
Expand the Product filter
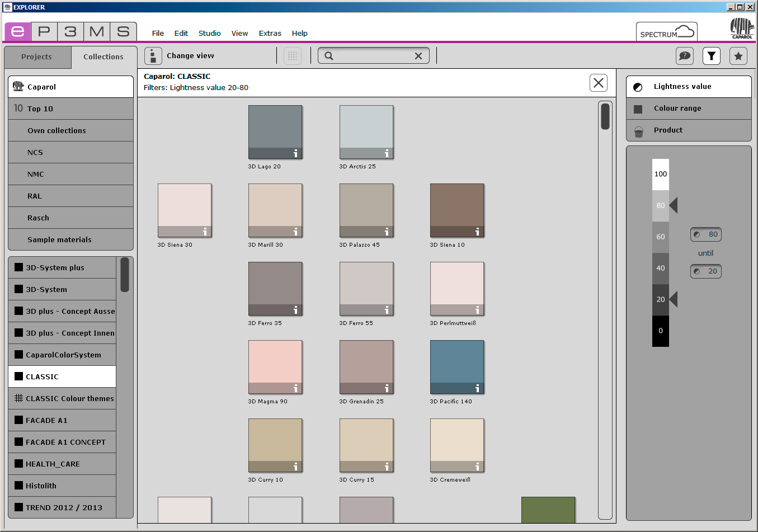[689, 130]
